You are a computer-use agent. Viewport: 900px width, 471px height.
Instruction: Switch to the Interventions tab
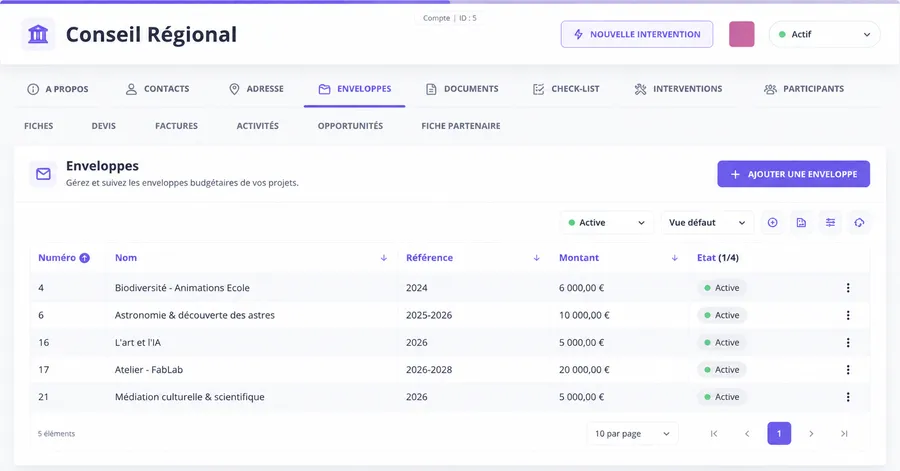point(678,89)
